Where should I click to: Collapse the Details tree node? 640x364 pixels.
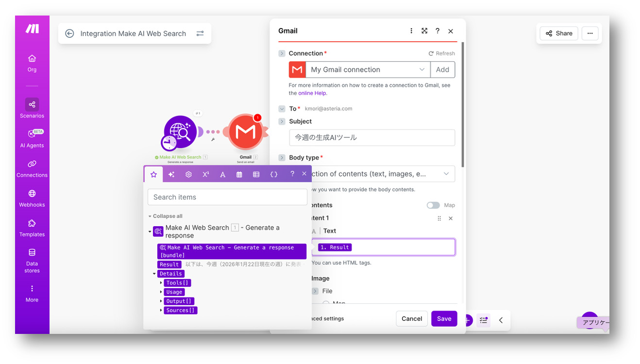(x=154, y=274)
